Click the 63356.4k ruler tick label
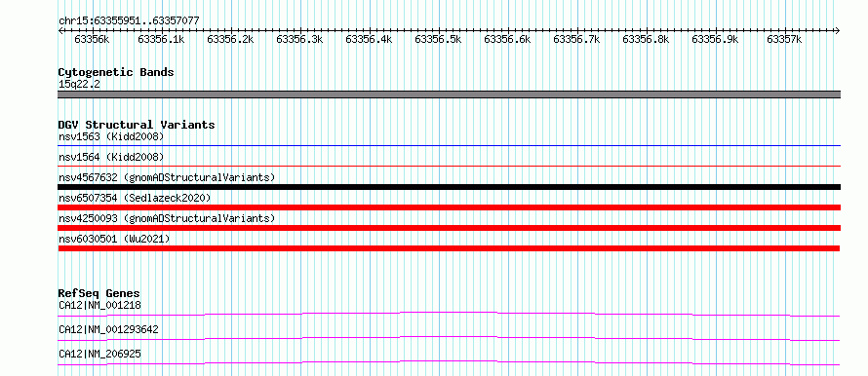This screenshot has width=868, height=376. click(368, 40)
